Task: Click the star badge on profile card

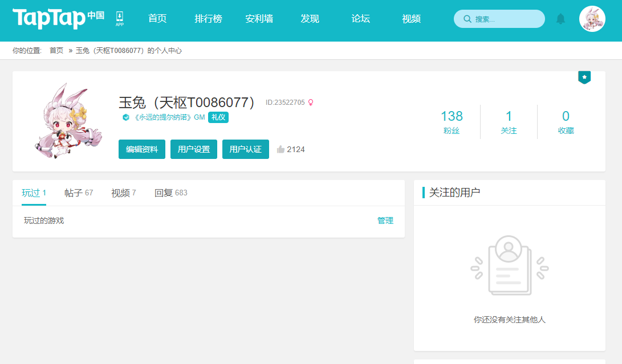Action: (x=584, y=77)
